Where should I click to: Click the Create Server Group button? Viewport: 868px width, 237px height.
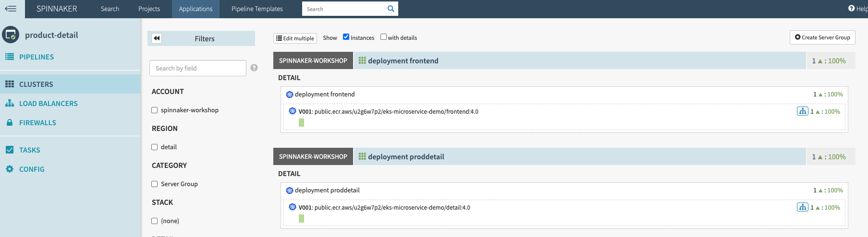click(x=822, y=37)
